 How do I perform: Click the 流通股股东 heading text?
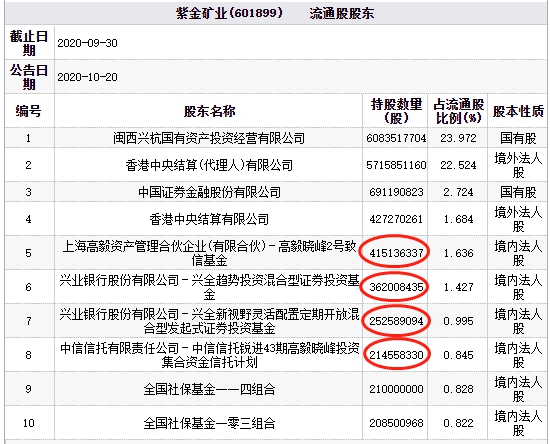coord(342,13)
